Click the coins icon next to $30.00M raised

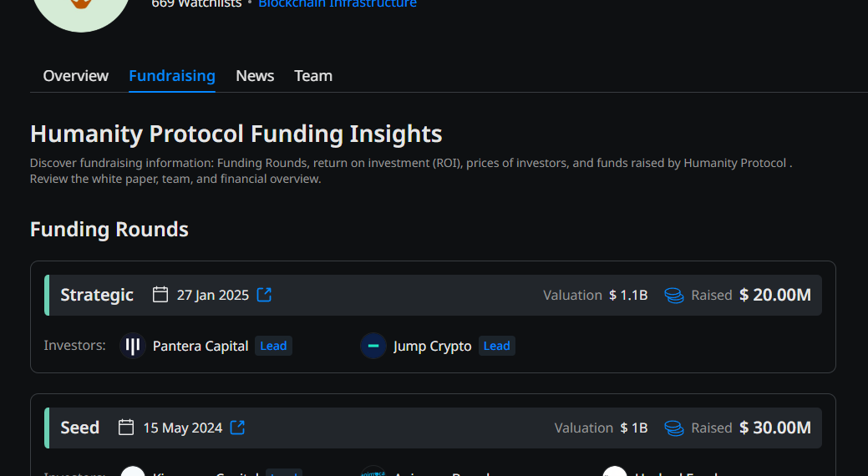click(x=673, y=428)
